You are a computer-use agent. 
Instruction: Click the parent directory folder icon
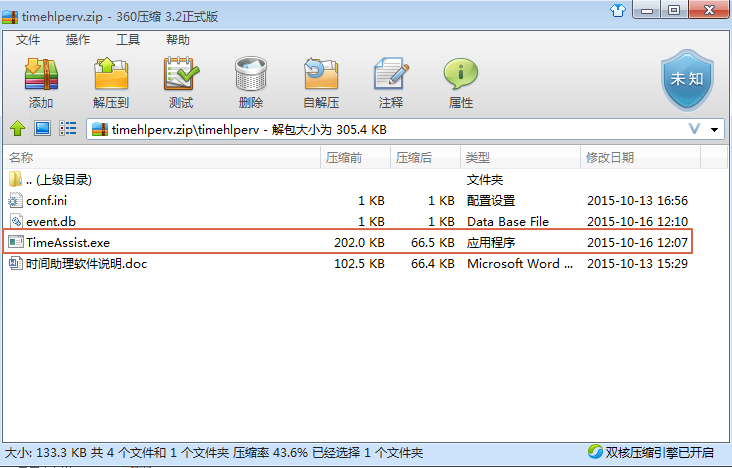[15, 179]
